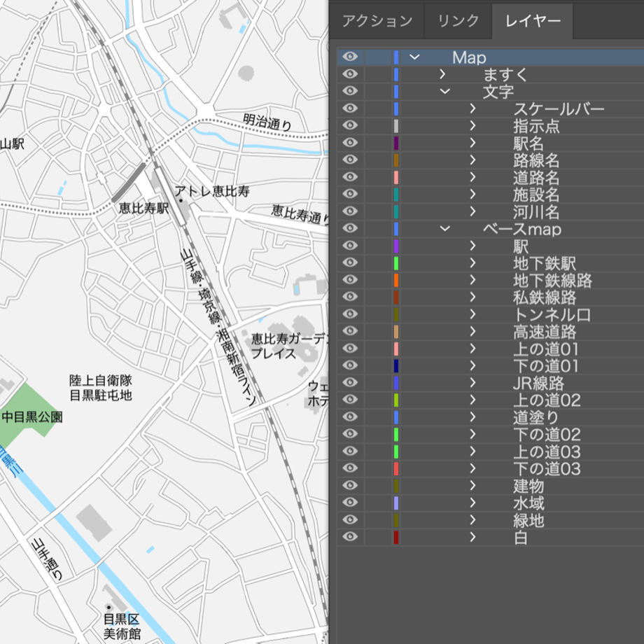Expand the 道路名 layer
This screenshot has height=644, width=644.
(x=472, y=177)
